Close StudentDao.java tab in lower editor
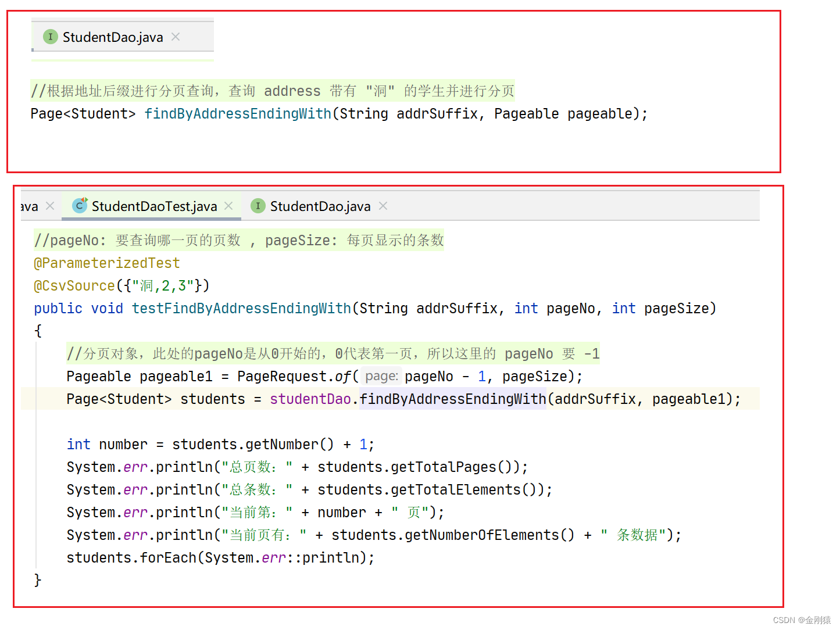 coord(383,206)
